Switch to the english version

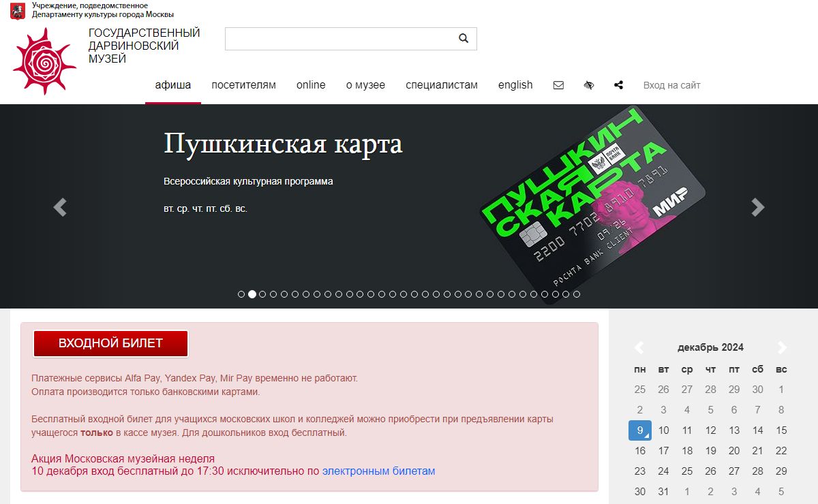coord(515,85)
